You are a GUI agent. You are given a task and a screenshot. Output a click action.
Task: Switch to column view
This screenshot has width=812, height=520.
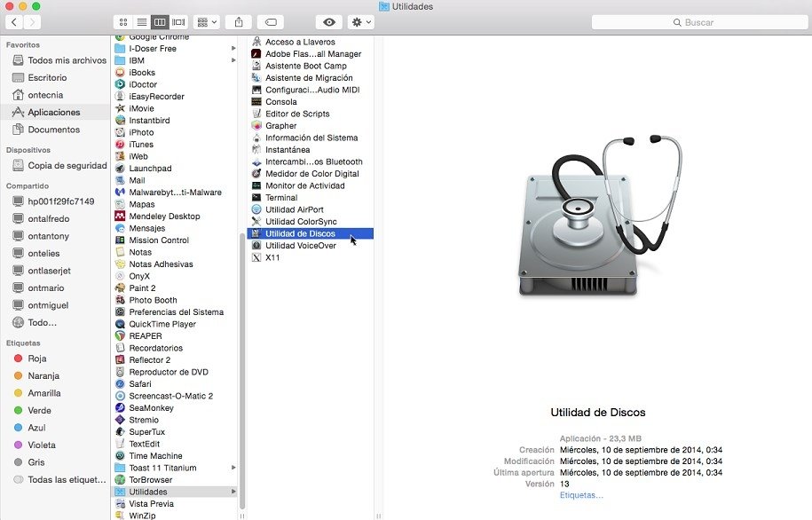click(x=160, y=22)
